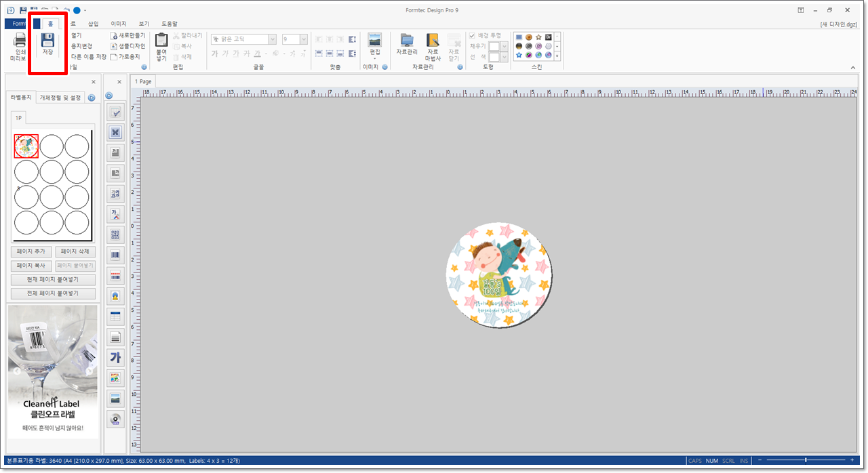Switch to the Home (홈) ribbon tab

tap(50, 23)
